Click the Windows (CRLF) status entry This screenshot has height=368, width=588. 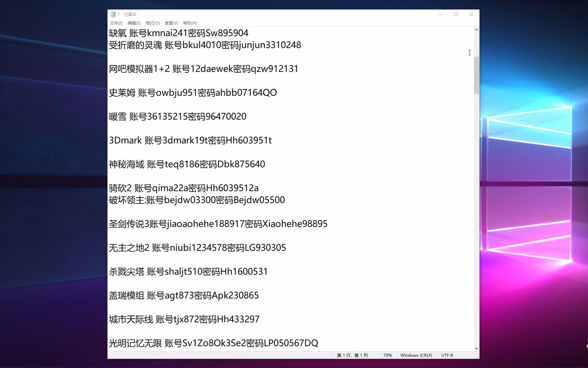pyautogui.click(x=416, y=355)
